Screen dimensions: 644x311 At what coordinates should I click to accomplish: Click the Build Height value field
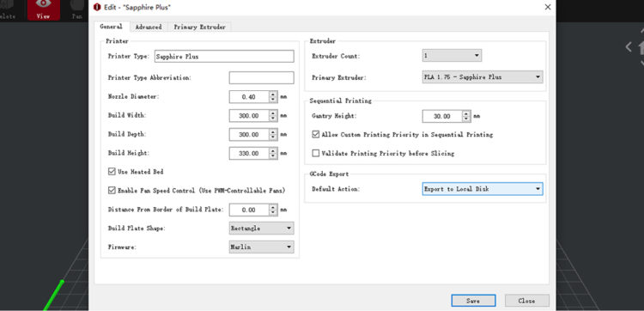249,153
